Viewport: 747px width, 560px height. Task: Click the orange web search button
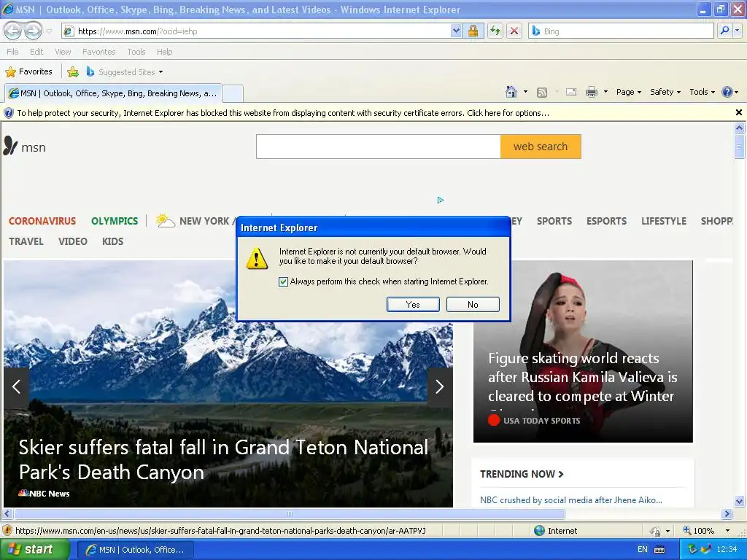coord(541,146)
